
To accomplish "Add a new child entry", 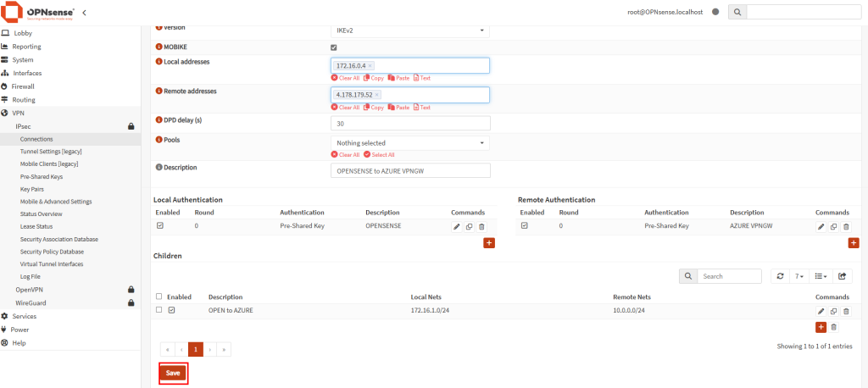I will [x=821, y=327].
